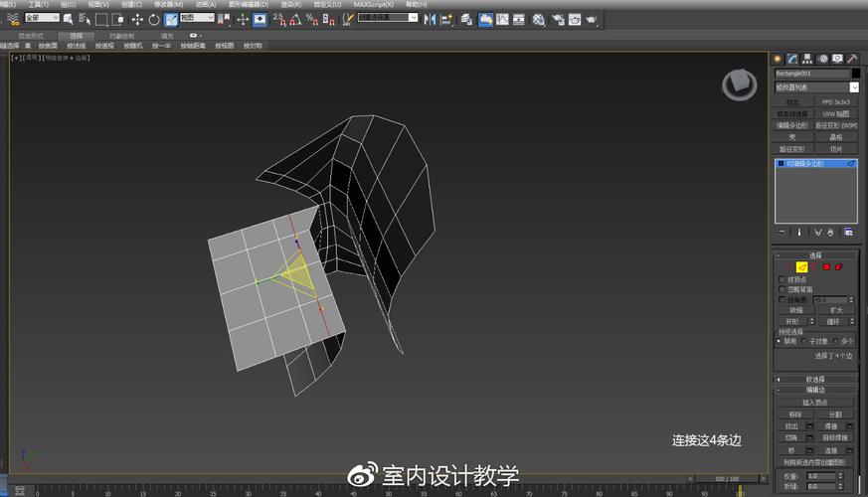This screenshot has height=497, width=868.
Task: Open the Utilities hammer panel tab
Action: (851, 59)
